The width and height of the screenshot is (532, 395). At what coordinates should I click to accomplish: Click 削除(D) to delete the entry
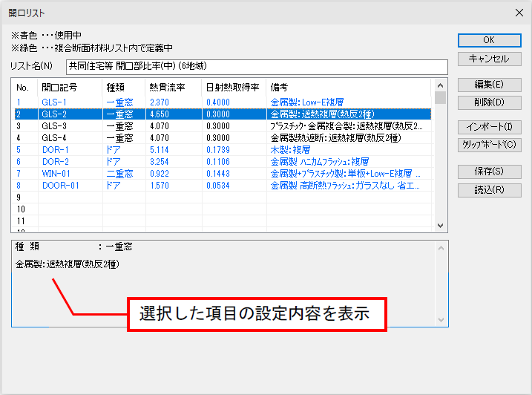(489, 102)
